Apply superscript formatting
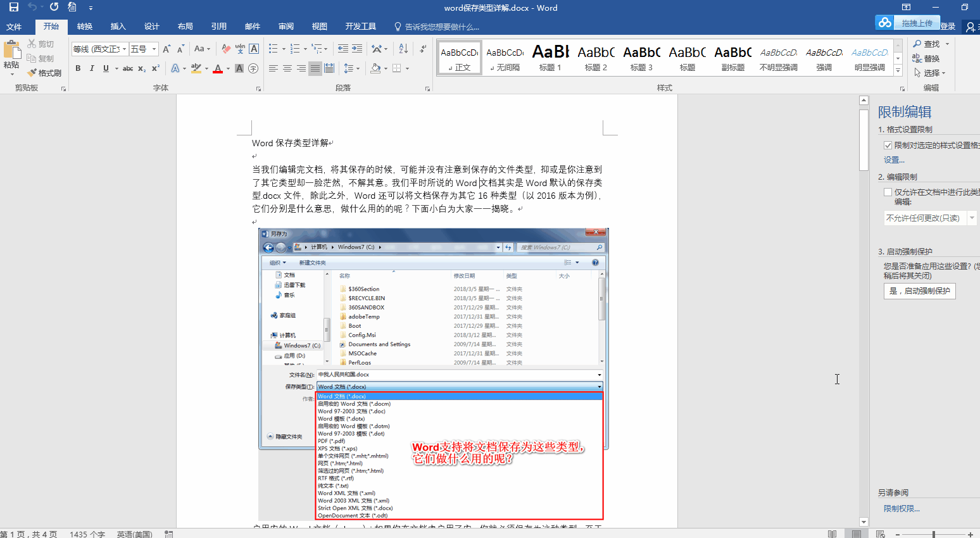 click(156, 68)
